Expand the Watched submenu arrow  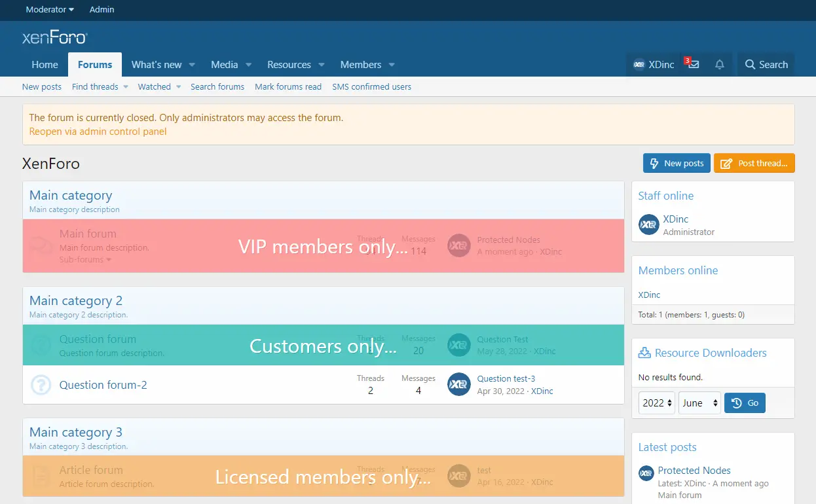tap(178, 87)
